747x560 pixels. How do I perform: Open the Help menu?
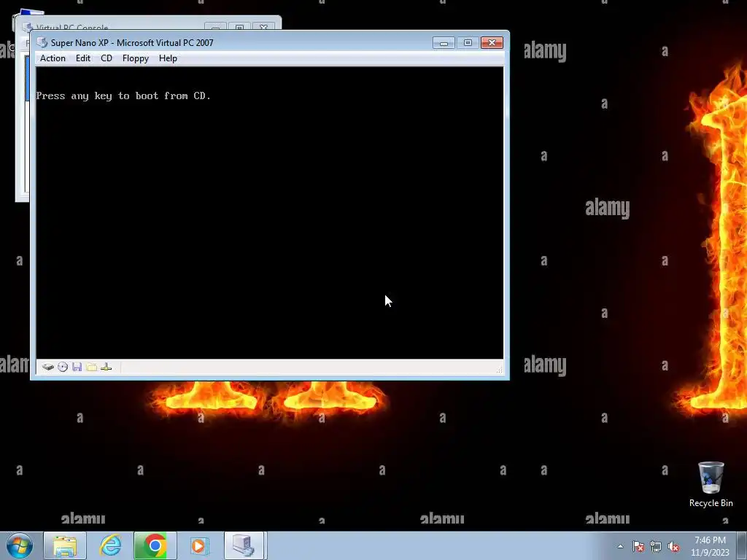168,58
